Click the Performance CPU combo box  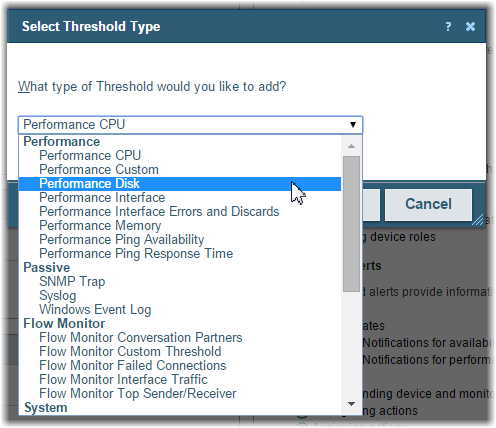[x=190, y=125]
